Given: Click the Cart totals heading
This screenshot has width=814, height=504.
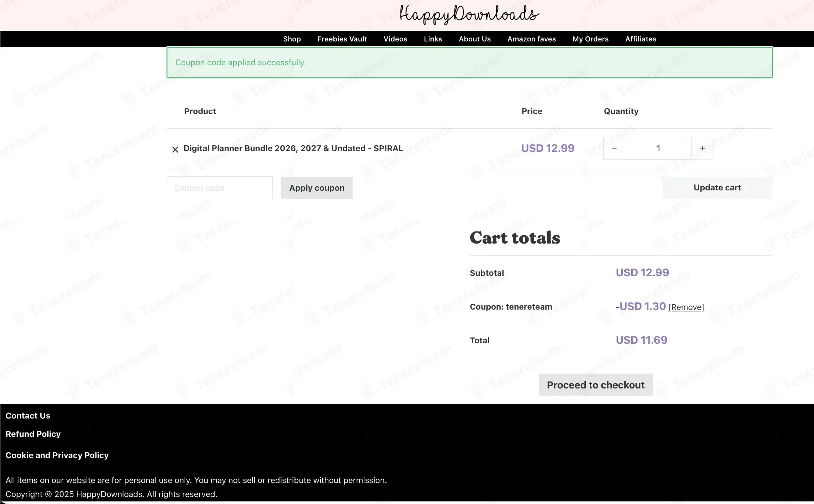Looking at the screenshot, I should (x=515, y=238).
